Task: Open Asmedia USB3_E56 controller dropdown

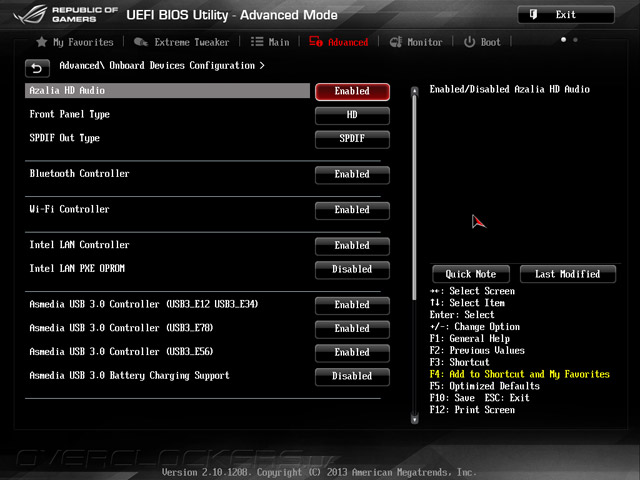Action: coord(352,352)
